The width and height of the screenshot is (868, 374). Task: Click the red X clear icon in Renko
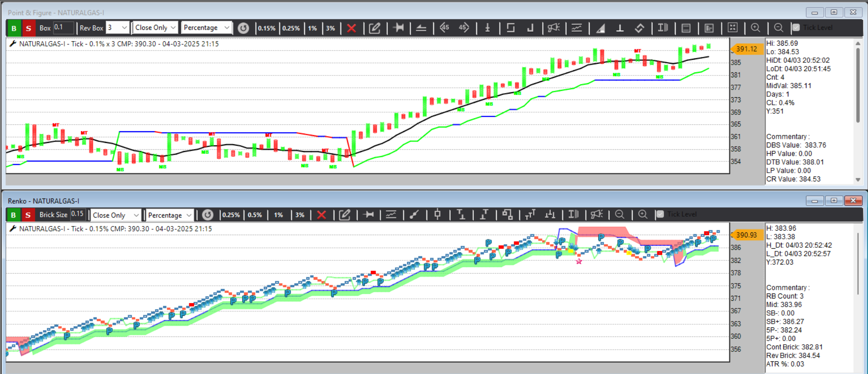[x=321, y=215]
